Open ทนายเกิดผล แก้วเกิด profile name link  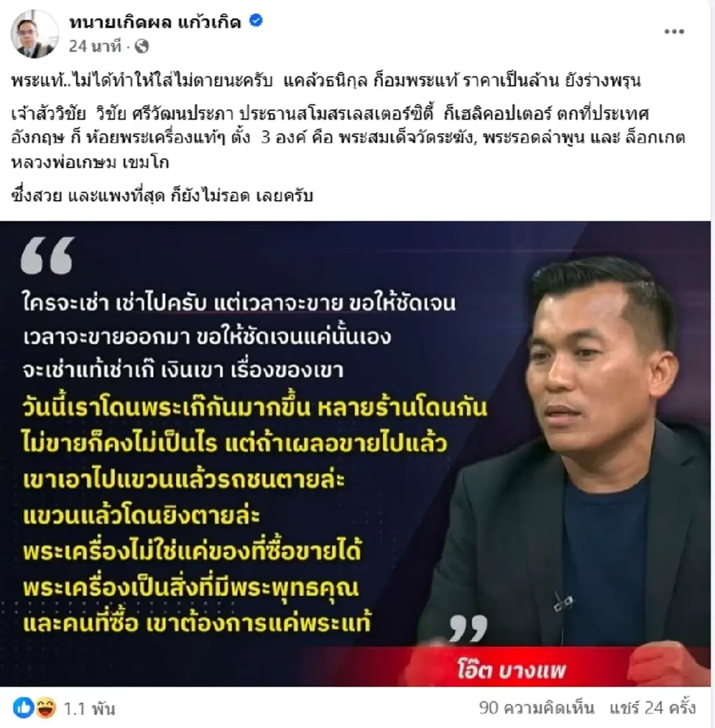[155, 23]
